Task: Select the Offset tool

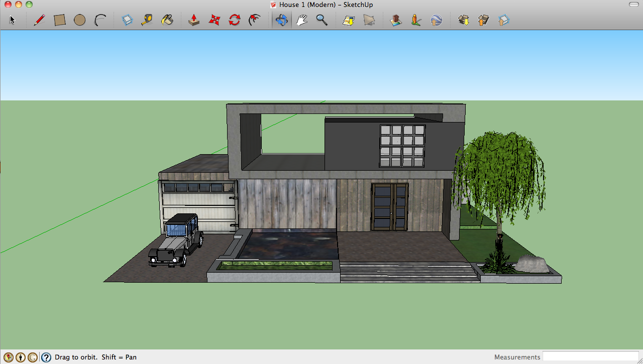Action: coord(255,20)
